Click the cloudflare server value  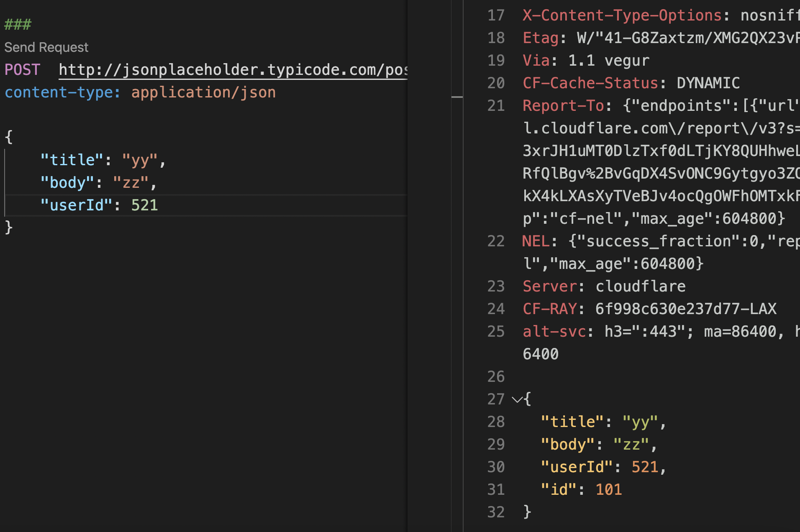coord(641,286)
